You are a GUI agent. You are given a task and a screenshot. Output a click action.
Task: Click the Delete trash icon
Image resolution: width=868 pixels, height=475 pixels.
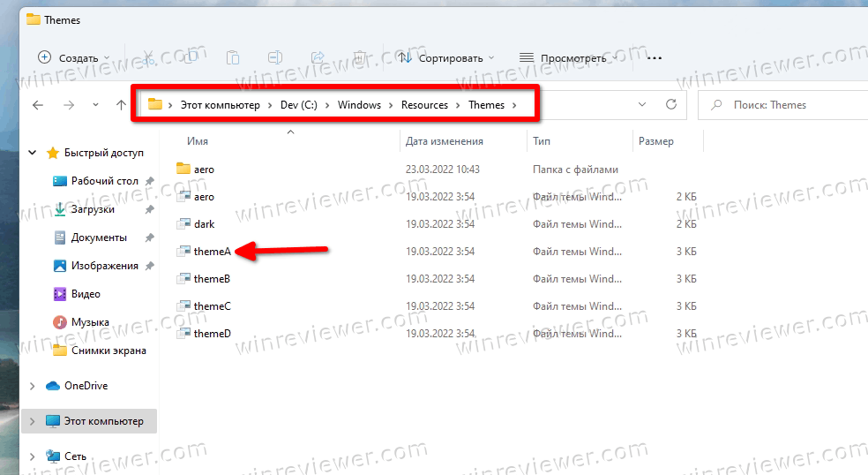coord(360,57)
